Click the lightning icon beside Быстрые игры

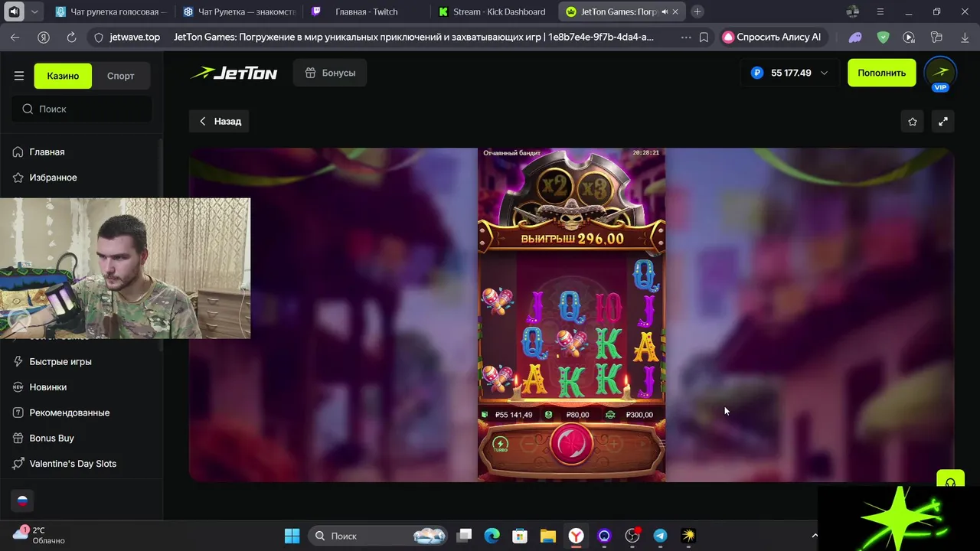[x=18, y=361]
